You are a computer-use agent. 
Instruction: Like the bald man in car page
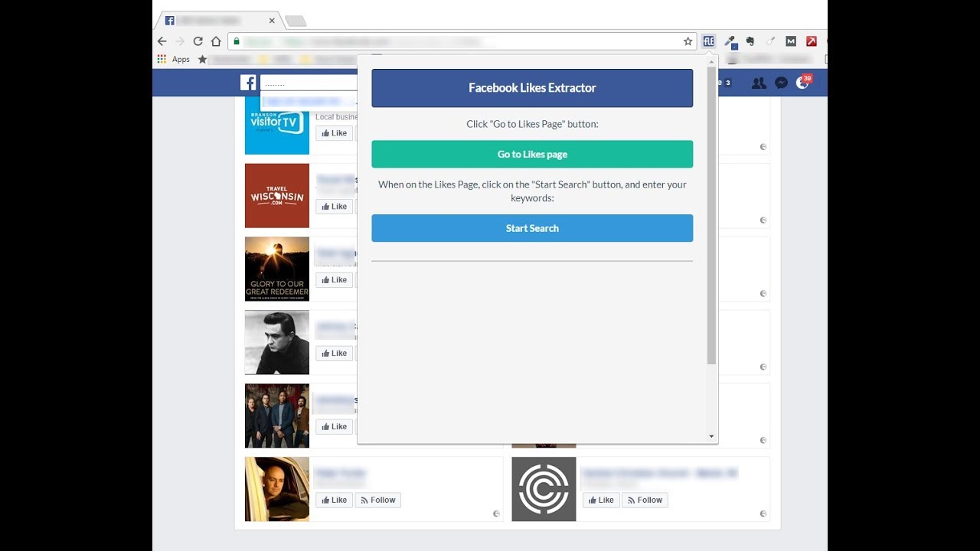coord(334,500)
